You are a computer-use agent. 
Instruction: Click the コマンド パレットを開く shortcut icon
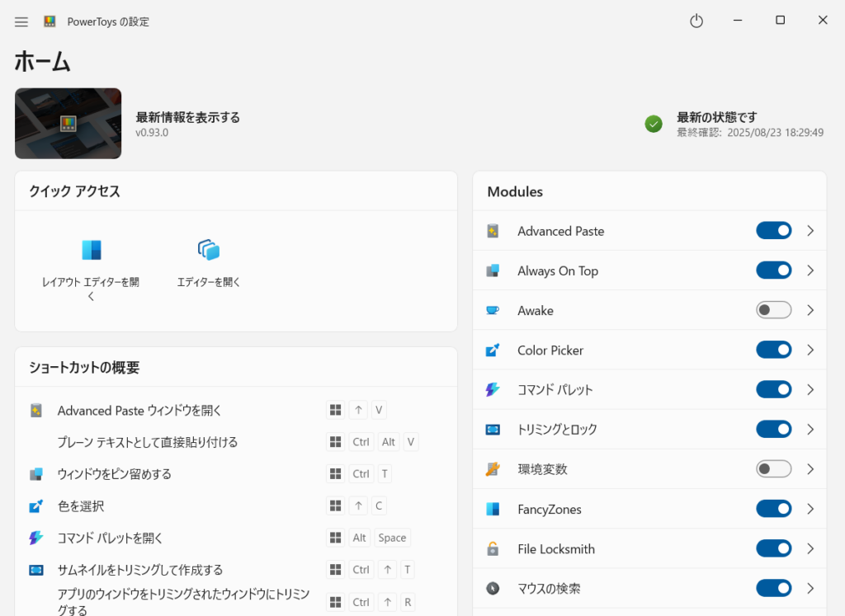(36, 538)
